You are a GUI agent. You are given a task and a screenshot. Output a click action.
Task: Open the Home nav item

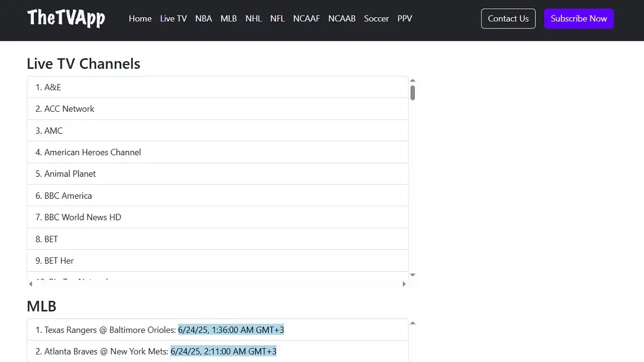(140, 18)
